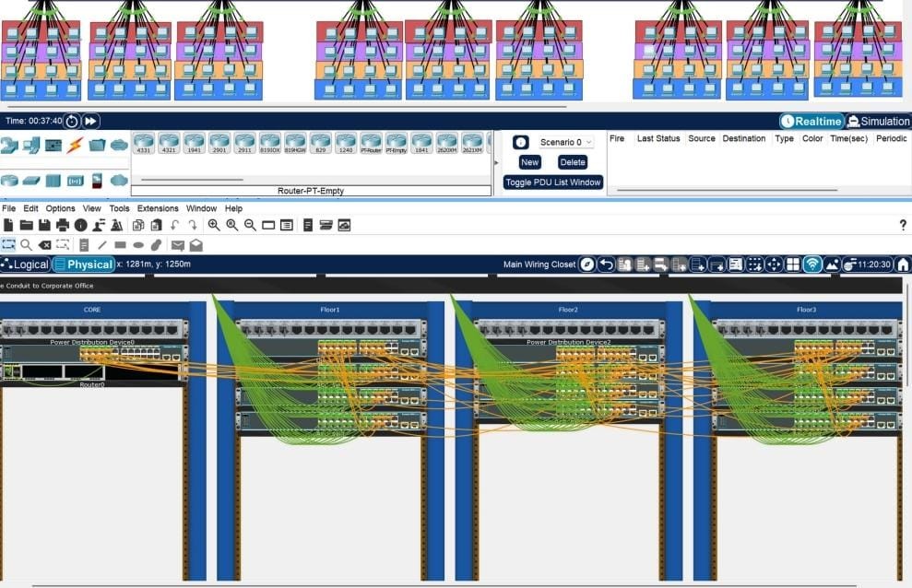Click the Working Closet home icon
This screenshot has width=912, height=588.
click(903, 265)
